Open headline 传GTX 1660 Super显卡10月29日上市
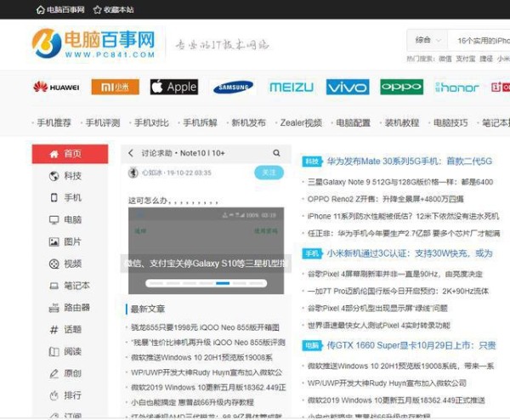Screen dimensions: 510x420 tap(411, 345)
